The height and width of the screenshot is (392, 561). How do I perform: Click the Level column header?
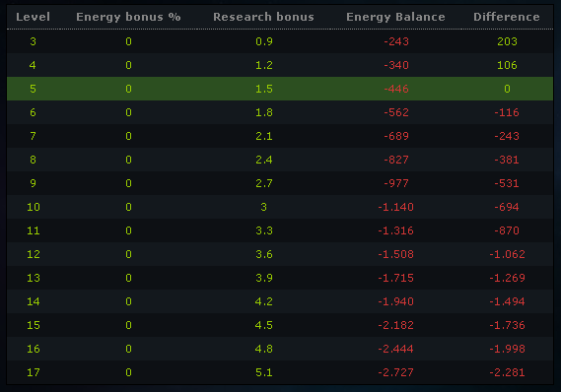[33, 17]
